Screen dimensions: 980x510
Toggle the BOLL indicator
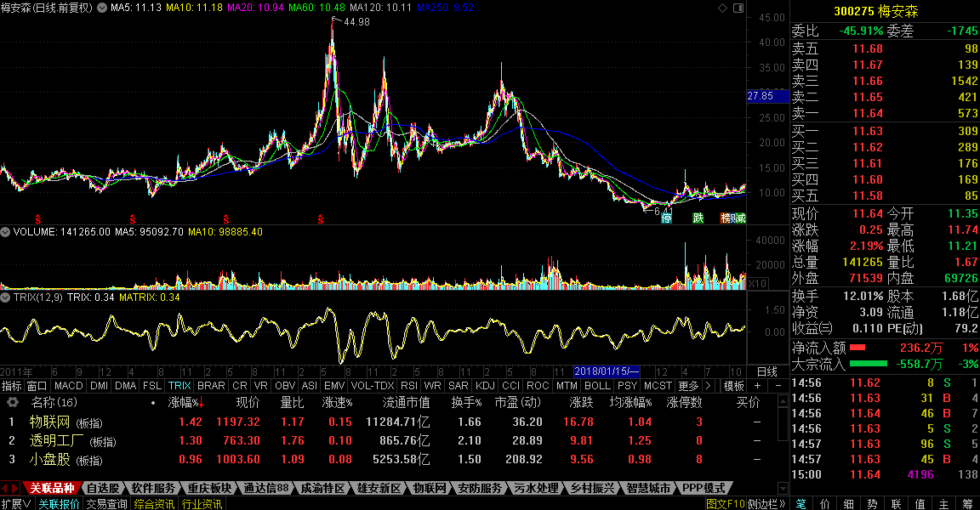click(x=597, y=386)
